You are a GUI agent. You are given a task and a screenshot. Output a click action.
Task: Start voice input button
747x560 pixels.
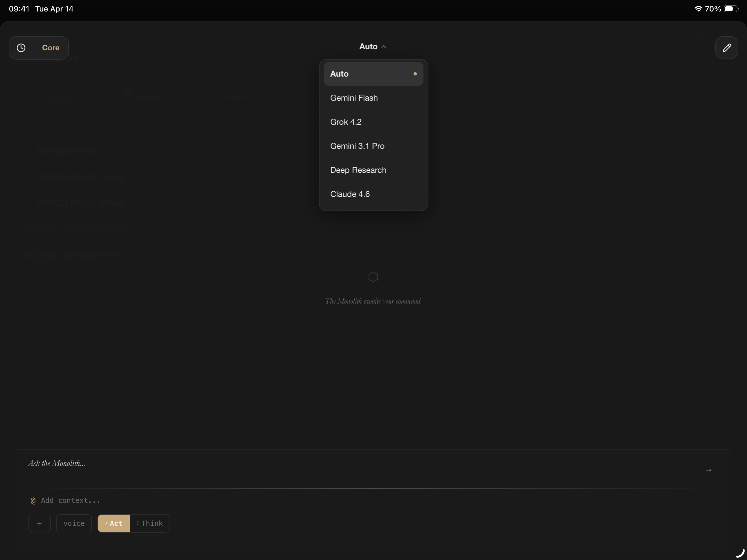coord(74,523)
